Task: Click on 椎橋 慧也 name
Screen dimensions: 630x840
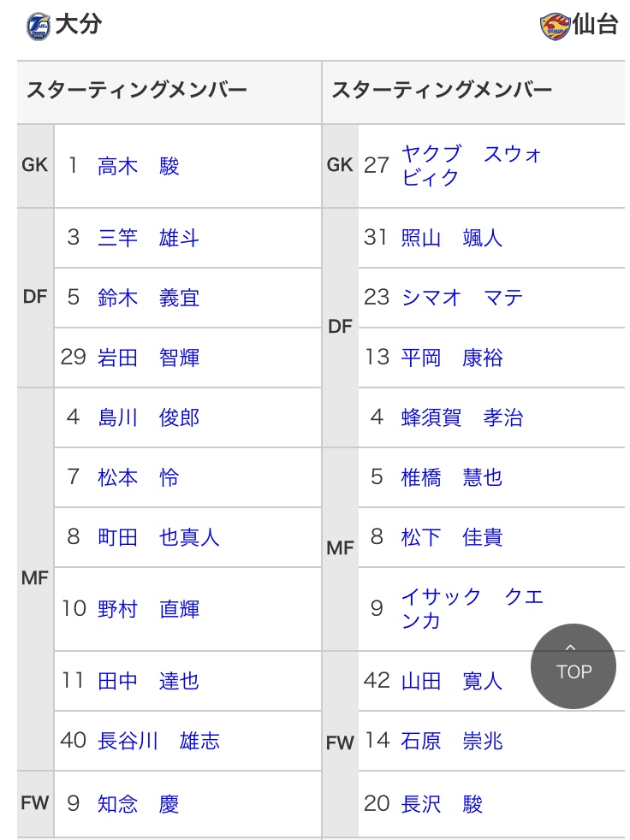Action: 452,477
